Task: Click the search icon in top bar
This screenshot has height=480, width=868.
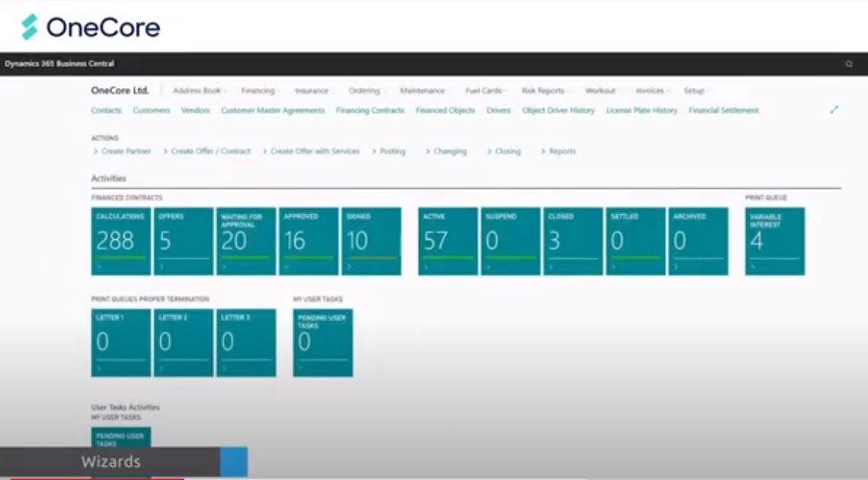Action: click(848, 64)
